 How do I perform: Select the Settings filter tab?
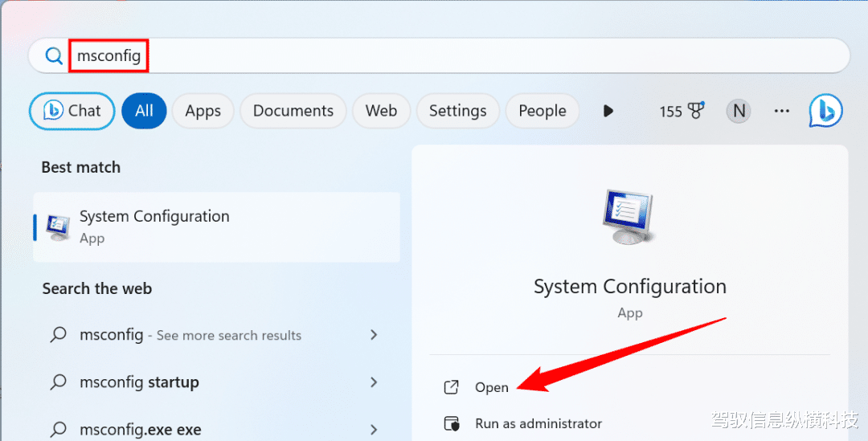[x=457, y=111]
